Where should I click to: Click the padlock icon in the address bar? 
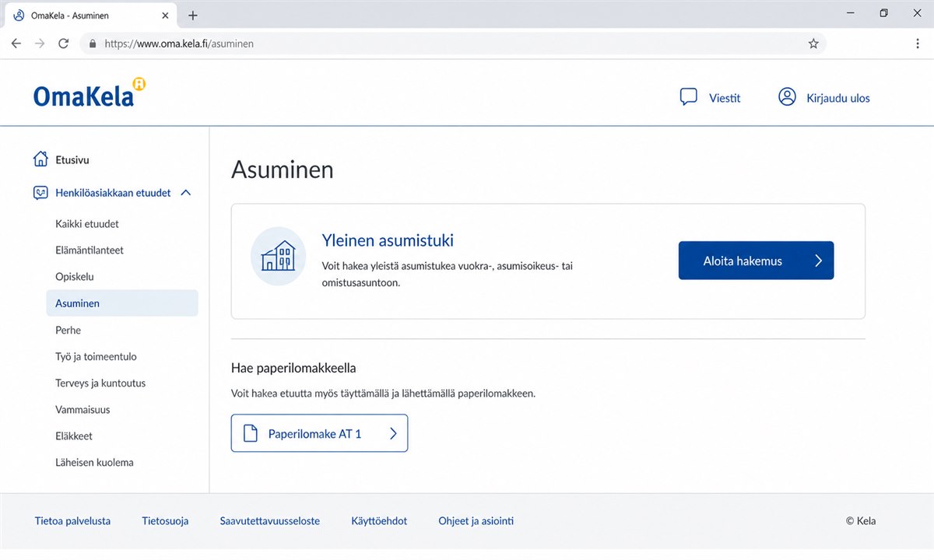[x=93, y=44]
